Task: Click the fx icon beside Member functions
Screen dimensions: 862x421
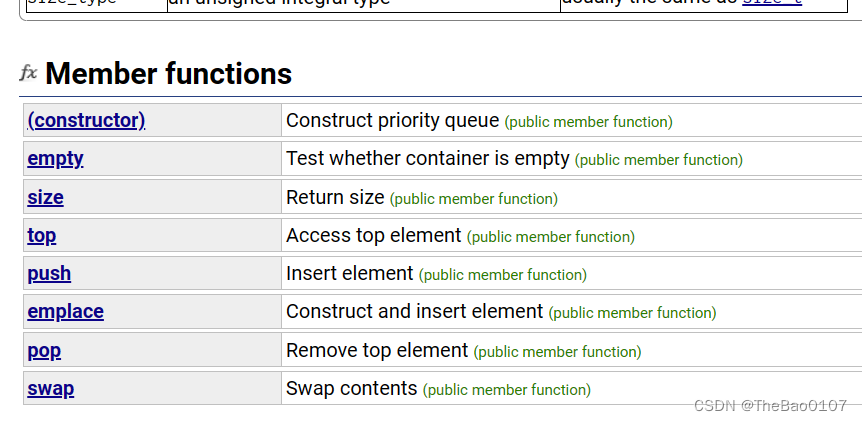Action: click(28, 73)
